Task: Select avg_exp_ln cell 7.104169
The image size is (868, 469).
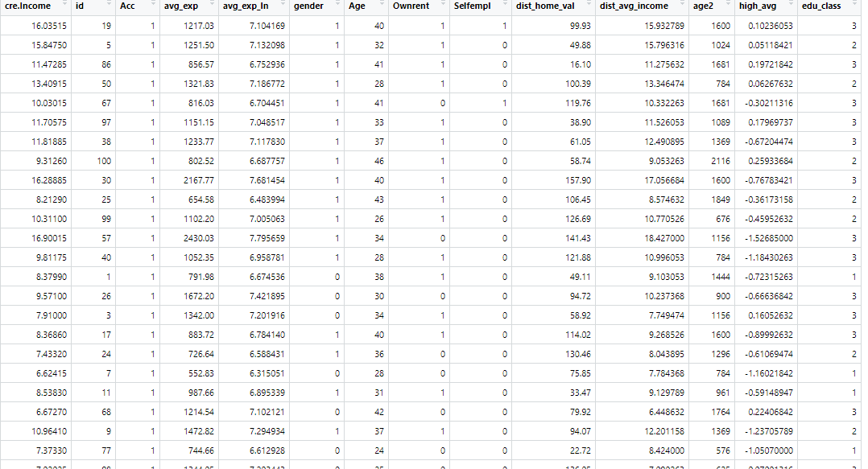Action: tap(254, 26)
